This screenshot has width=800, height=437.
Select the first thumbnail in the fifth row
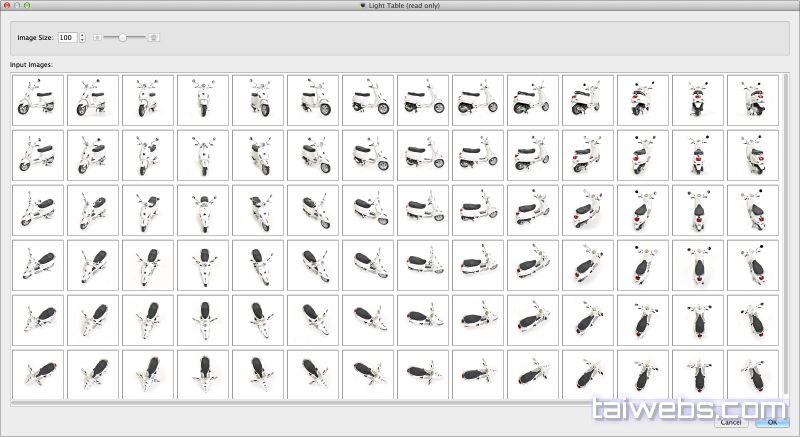pyautogui.click(x=38, y=320)
